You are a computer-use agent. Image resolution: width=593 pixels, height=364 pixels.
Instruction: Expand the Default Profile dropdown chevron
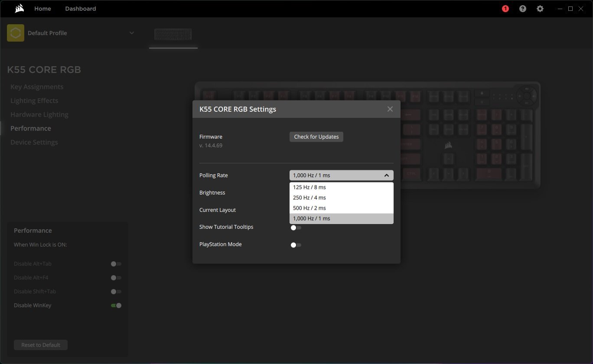132,33
